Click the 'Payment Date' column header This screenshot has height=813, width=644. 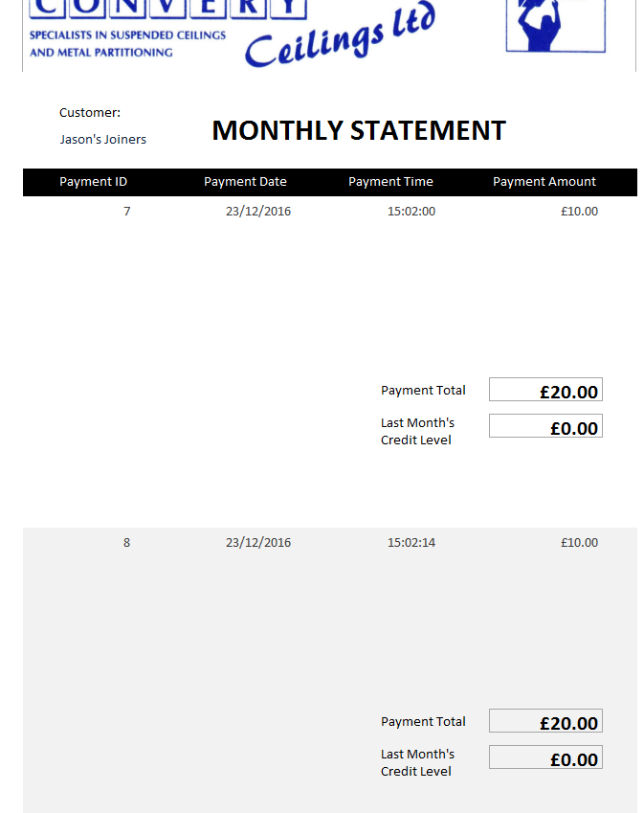tap(245, 182)
